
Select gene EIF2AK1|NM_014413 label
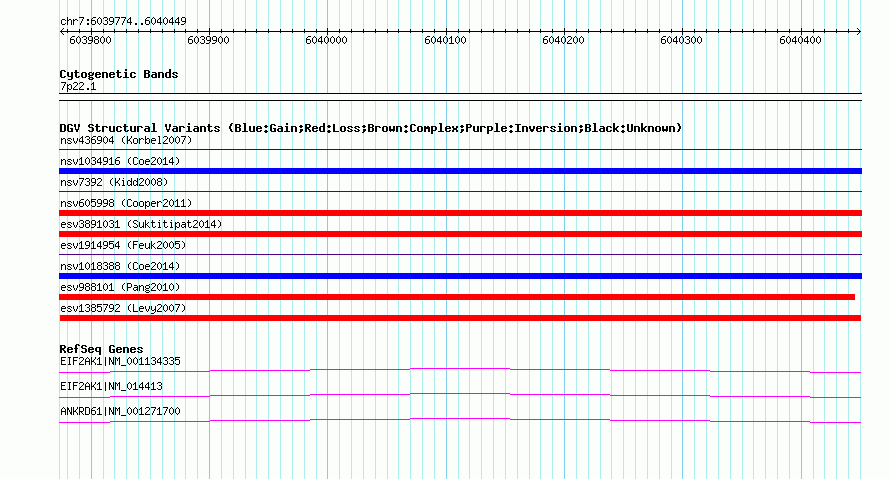(111, 386)
